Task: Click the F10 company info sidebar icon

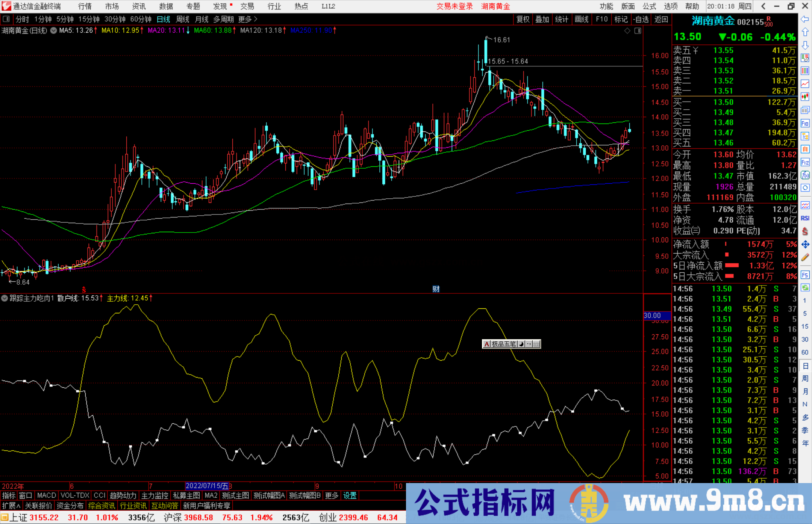Action: [x=805, y=123]
